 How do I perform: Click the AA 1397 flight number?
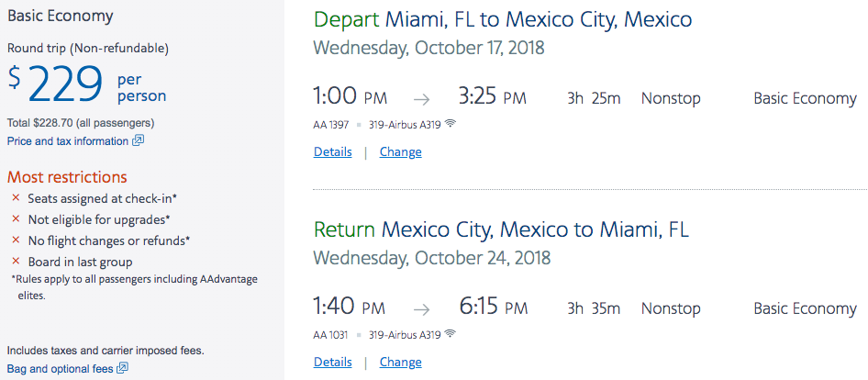[x=328, y=125]
